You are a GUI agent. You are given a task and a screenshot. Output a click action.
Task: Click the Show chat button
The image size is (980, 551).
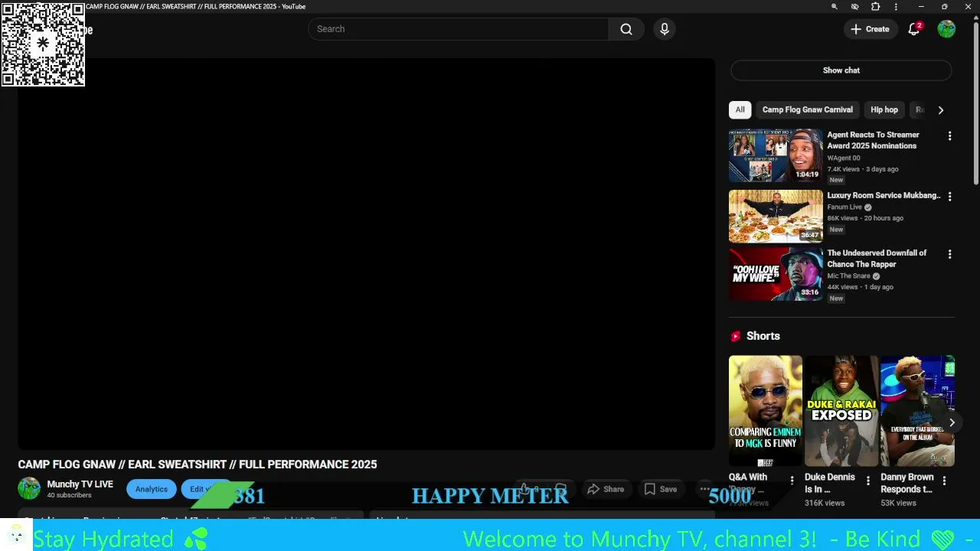(x=841, y=70)
